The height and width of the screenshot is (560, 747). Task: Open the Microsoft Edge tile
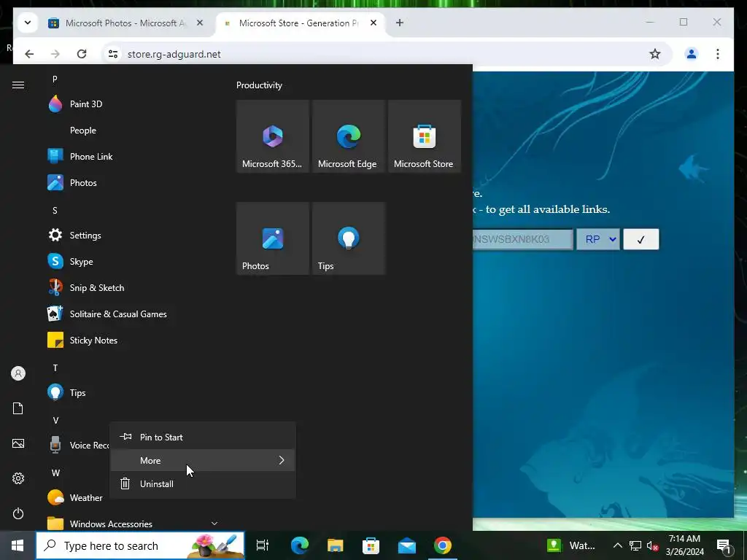coord(349,136)
